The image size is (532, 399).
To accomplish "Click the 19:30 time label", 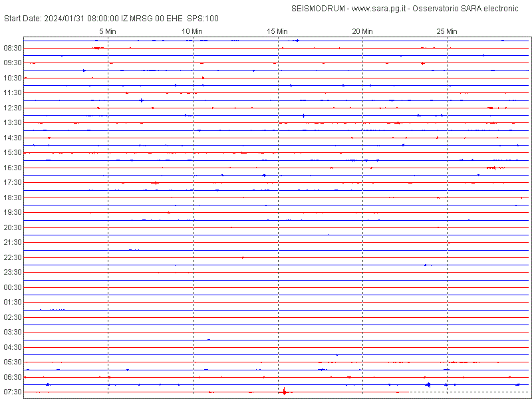I will pos(13,212).
